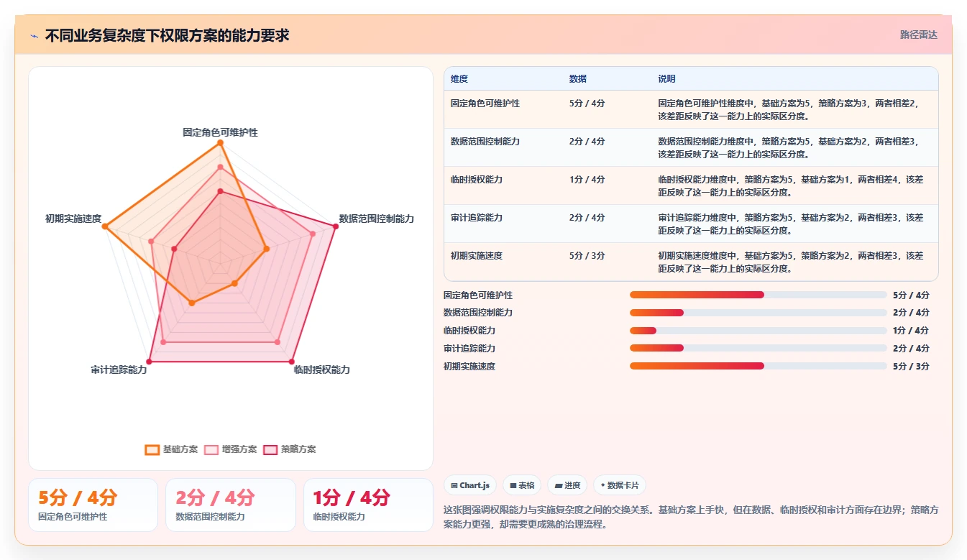This screenshot has height=560, width=967.
Task: Click the 路径雷达 label in header
Action: point(918,35)
